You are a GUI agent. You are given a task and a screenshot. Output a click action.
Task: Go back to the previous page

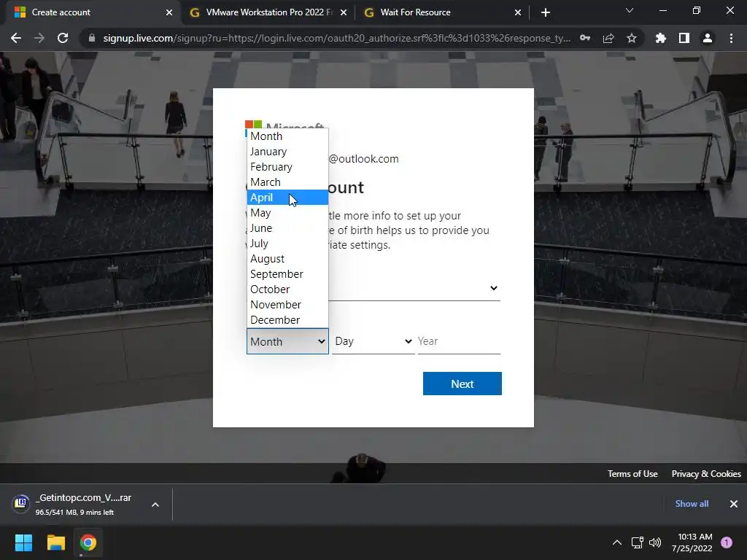(x=16, y=38)
